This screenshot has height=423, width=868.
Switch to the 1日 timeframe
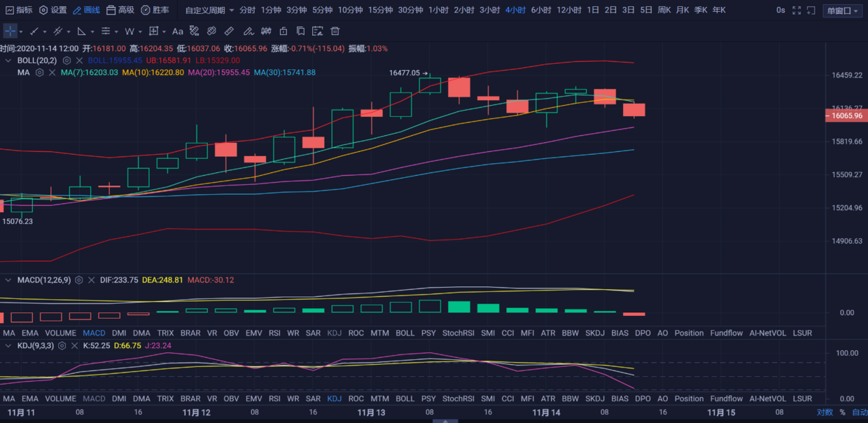pos(593,11)
